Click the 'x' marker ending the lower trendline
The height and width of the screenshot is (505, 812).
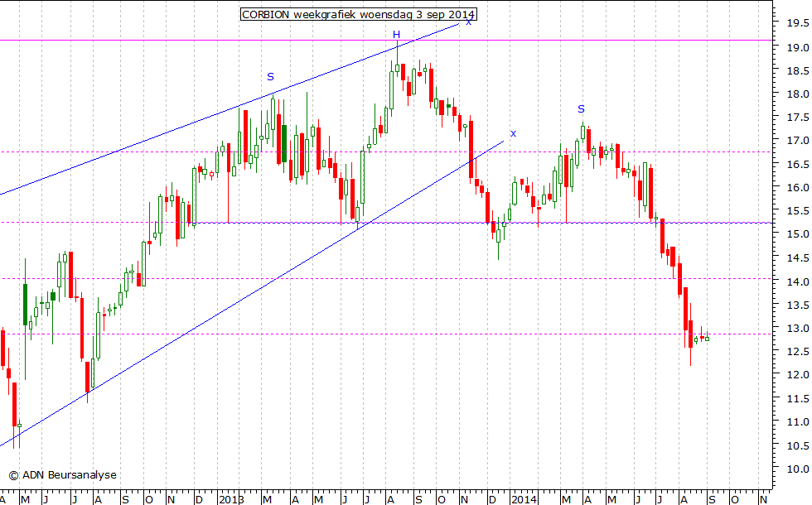click(x=513, y=133)
